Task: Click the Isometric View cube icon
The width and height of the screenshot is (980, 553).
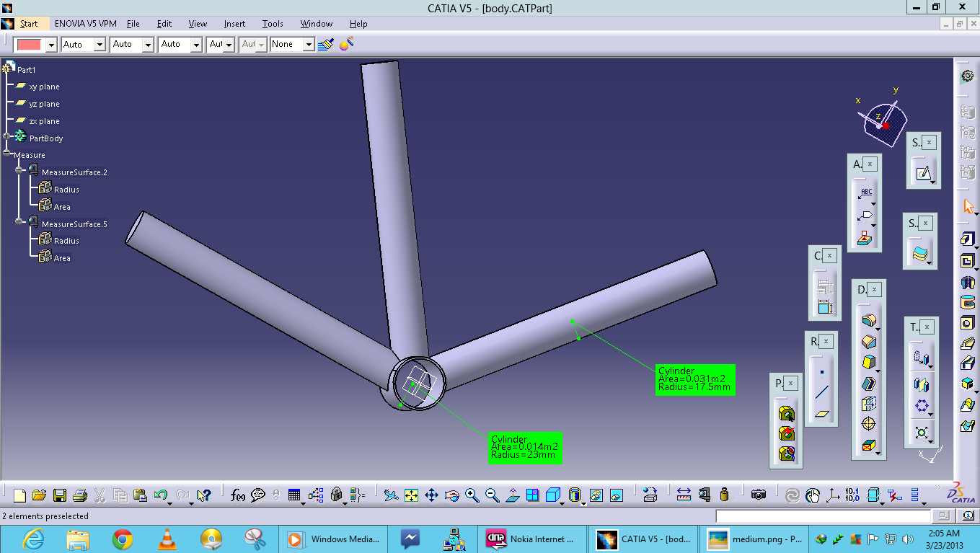Action: [553, 495]
